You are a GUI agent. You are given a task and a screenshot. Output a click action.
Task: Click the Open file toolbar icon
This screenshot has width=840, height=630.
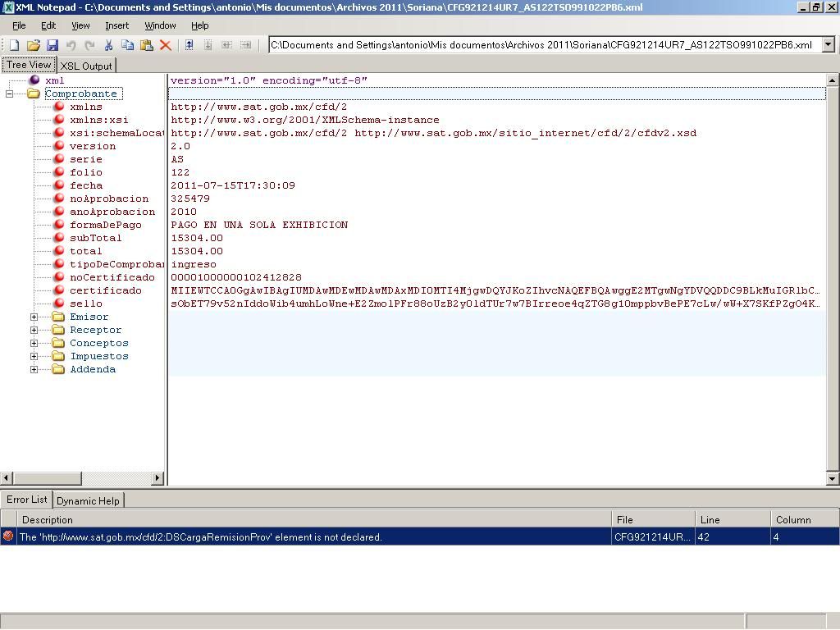tap(33, 45)
